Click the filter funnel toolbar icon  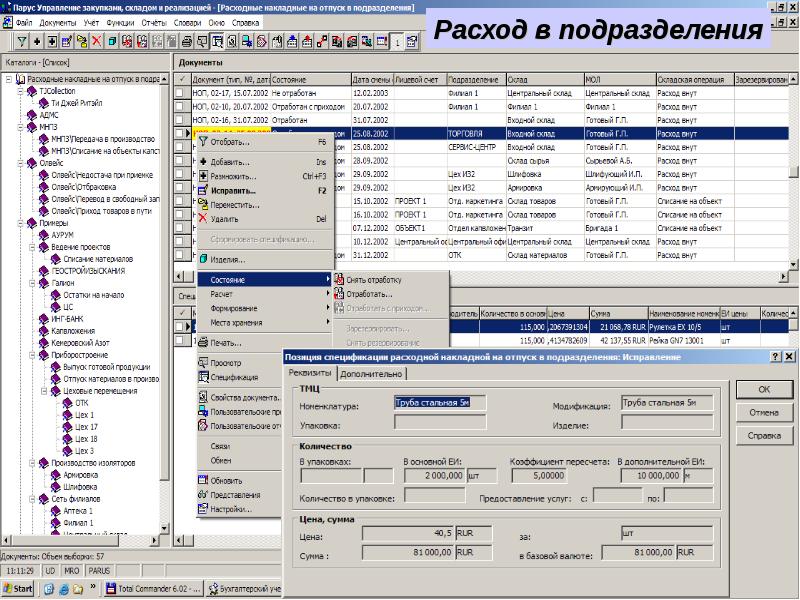tap(21, 41)
